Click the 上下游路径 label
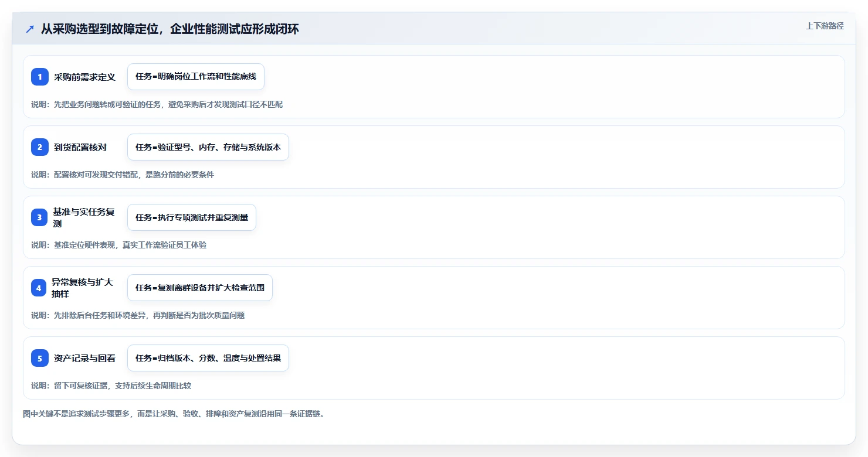Screen dimensions: 868x457 (825, 26)
